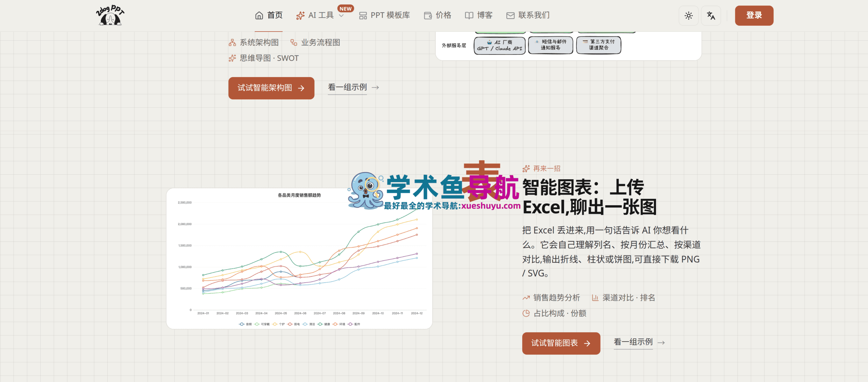
Task: Click the 联系我们 envelope icon
Action: coord(510,16)
